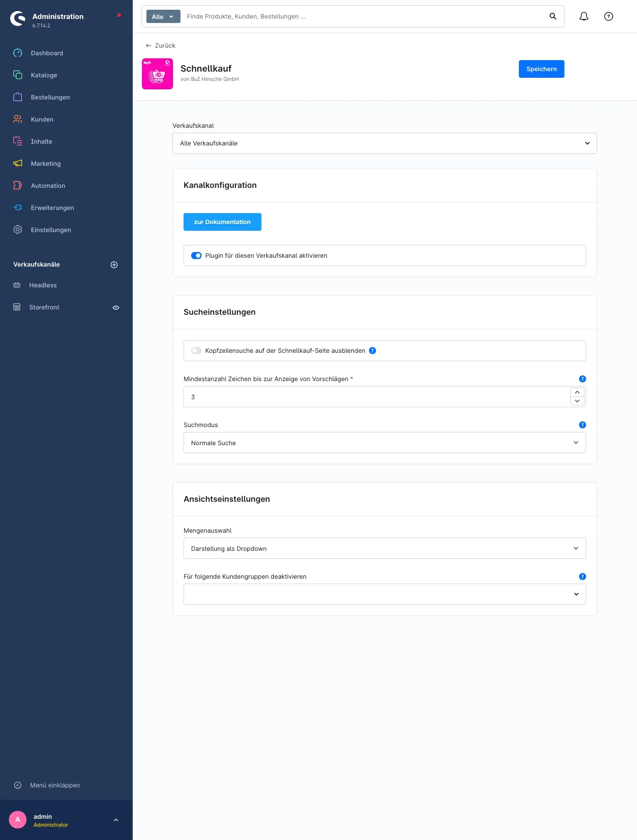Viewport: 637px width, 840px height.
Task: Click the Marketing megaphone icon
Action: click(x=18, y=164)
